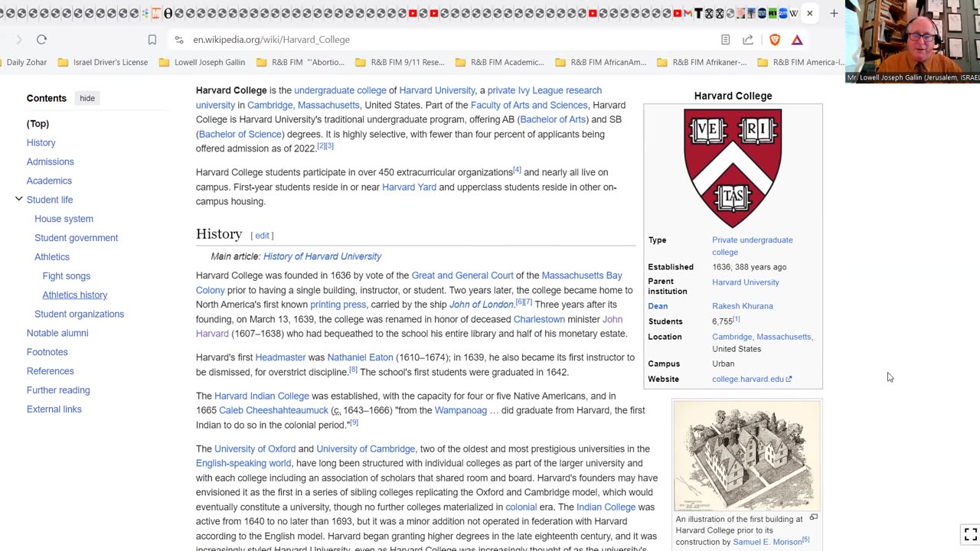Open the R&B FIM AfricanAm bookmark folder
Screen dimensions: 980x551
point(601,62)
